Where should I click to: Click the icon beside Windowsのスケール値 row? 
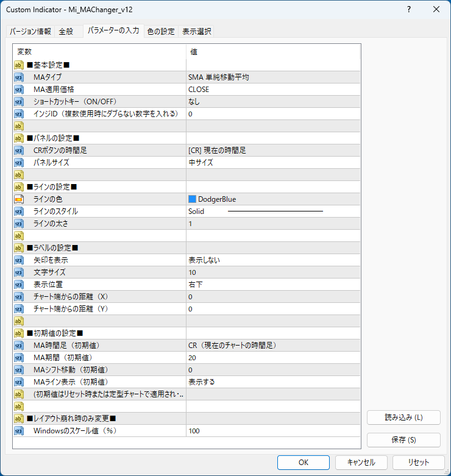(x=18, y=431)
